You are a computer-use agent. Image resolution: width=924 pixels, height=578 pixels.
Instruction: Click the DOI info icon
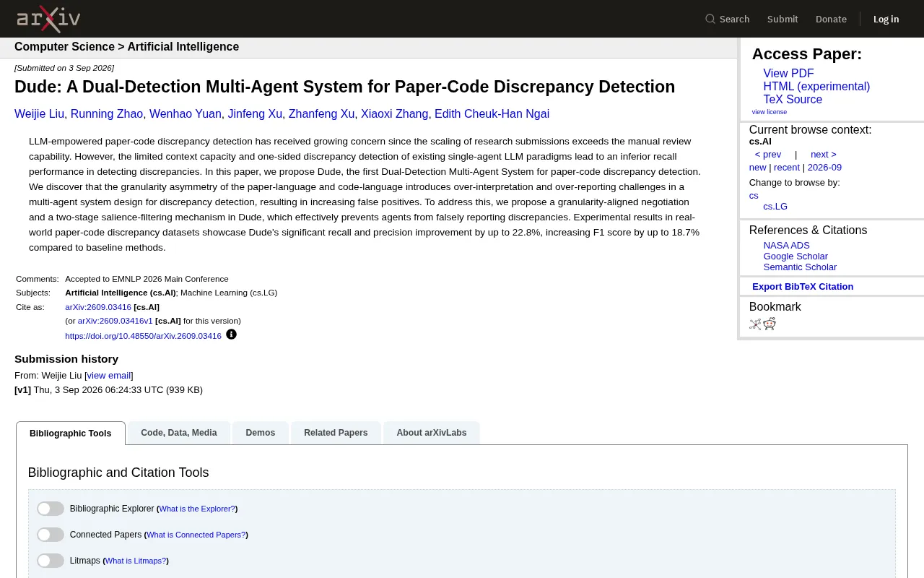coord(231,335)
